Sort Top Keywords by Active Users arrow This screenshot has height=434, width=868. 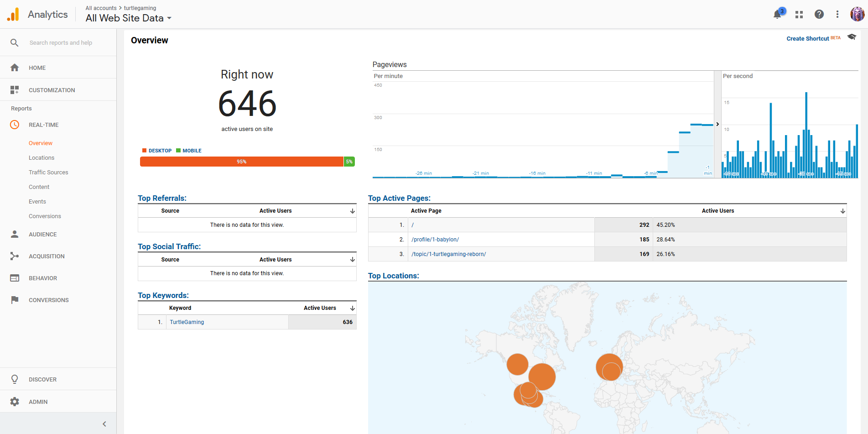tap(352, 308)
